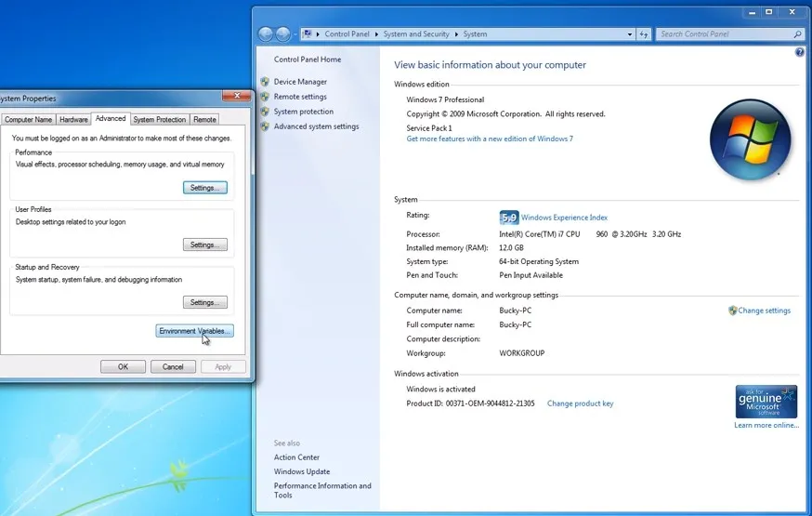Click shield icon beside Device Manager
Viewport: 812px width, 516px height.
coord(265,81)
